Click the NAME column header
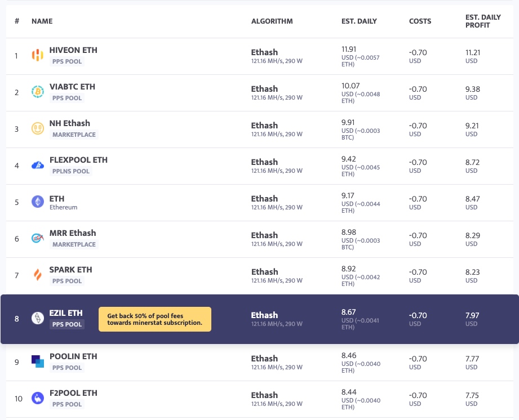 pyautogui.click(x=42, y=21)
